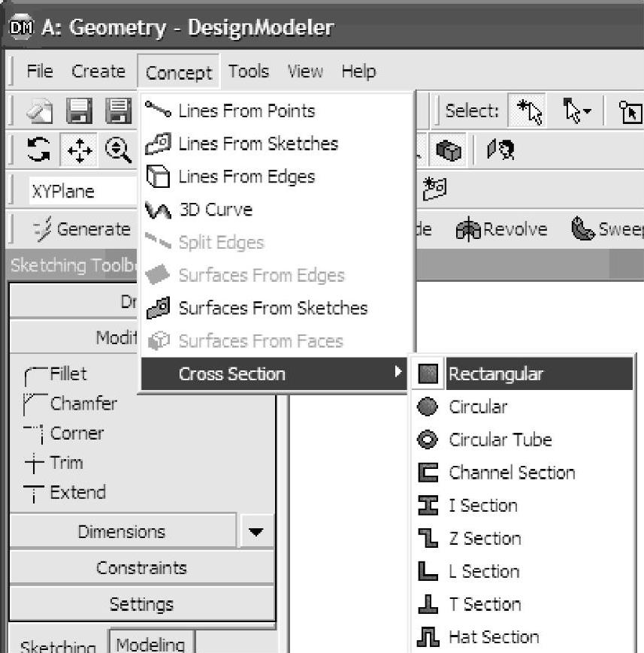The width and height of the screenshot is (644, 653).
Task: Open the Tools menu
Action: coord(249,72)
